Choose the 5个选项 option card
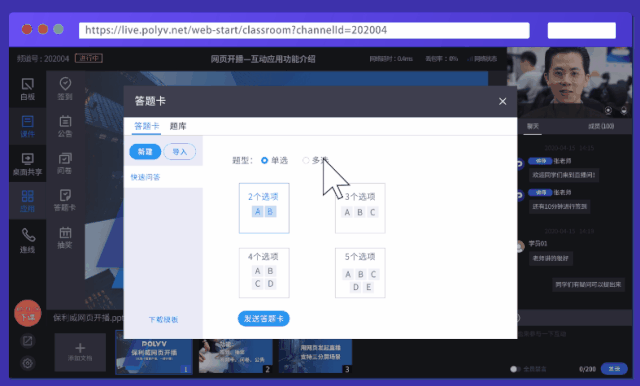The image size is (640, 386). click(360, 273)
